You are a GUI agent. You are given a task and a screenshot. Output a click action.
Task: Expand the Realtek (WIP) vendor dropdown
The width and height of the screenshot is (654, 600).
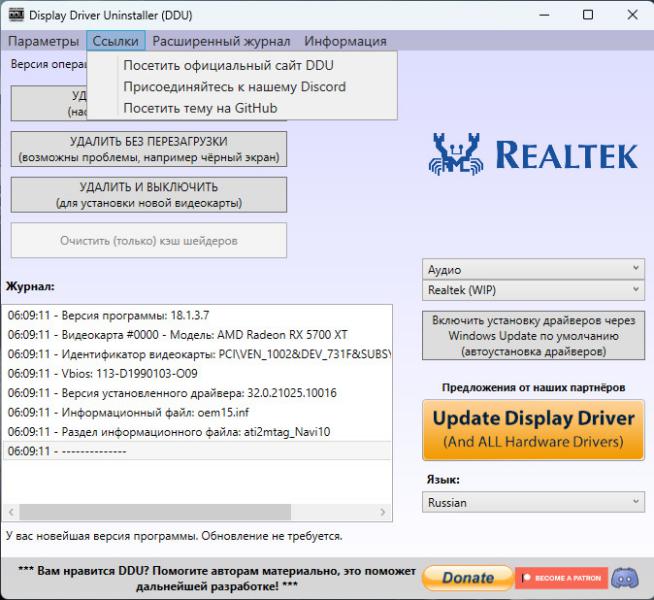pyautogui.click(x=533, y=289)
